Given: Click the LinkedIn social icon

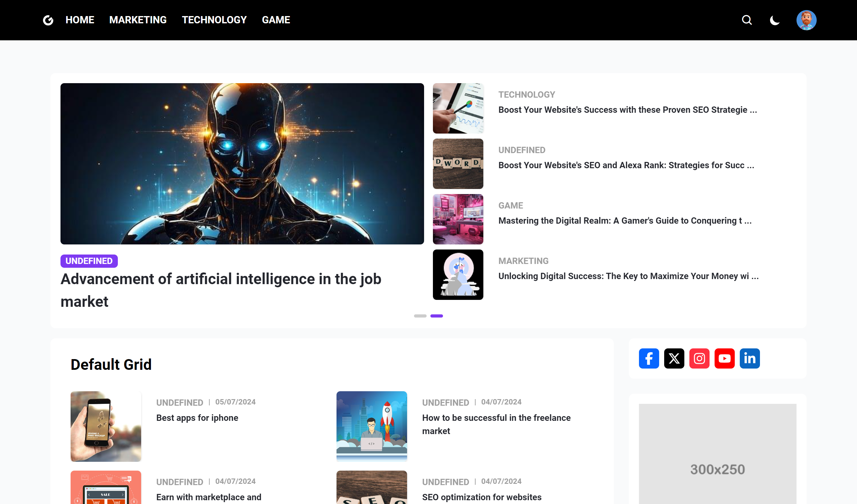Looking at the screenshot, I should [x=749, y=358].
